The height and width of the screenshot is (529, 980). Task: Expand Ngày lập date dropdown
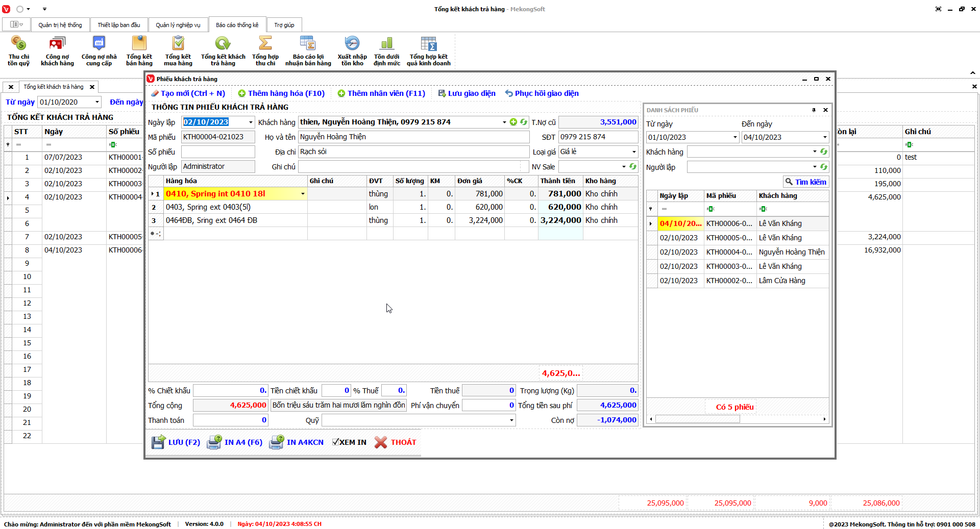click(251, 122)
